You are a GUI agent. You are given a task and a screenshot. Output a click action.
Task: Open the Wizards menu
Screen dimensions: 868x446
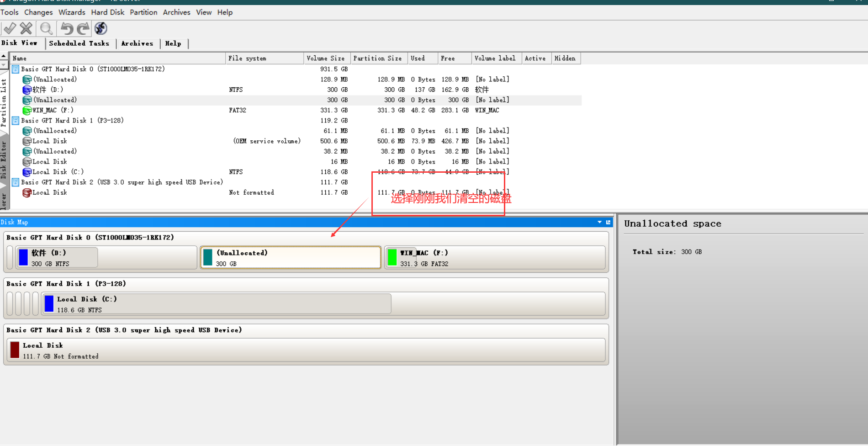click(72, 12)
